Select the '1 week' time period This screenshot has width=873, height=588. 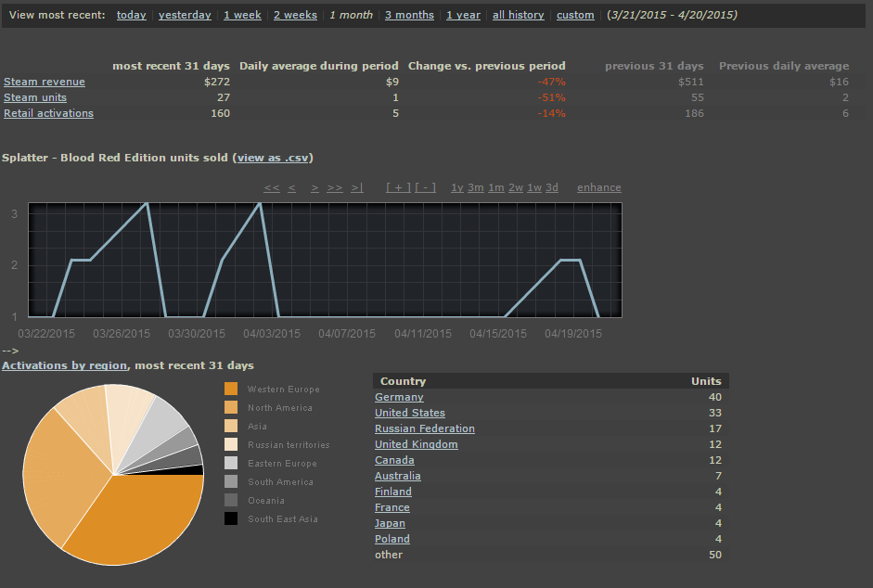coord(242,15)
